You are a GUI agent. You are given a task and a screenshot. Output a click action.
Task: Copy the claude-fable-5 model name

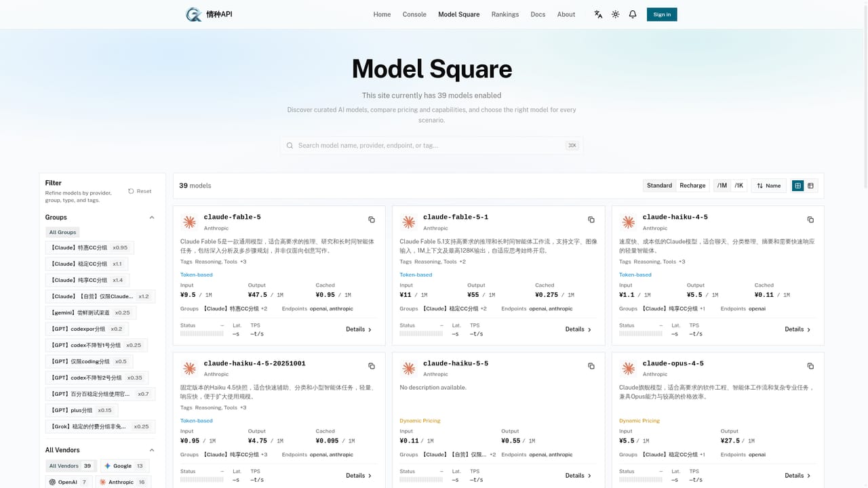372,220
